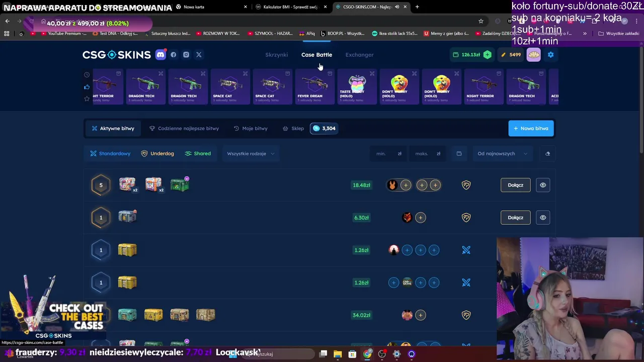
Task: Bookmark this page with star icon
Action: click(481, 21)
